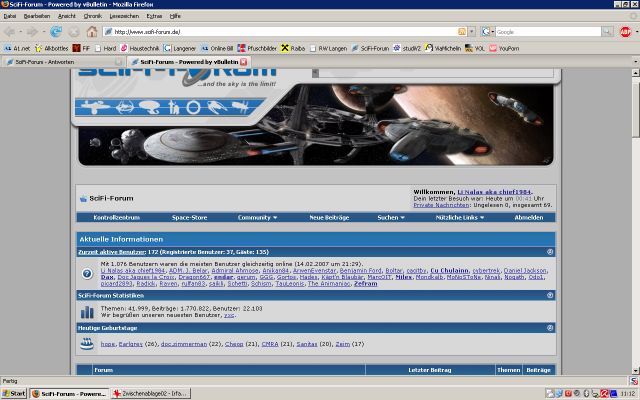Collapse the Heutige Geburtstage section
Viewport: 640px width, 400px height.
pyautogui.click(x=549, y=328)
